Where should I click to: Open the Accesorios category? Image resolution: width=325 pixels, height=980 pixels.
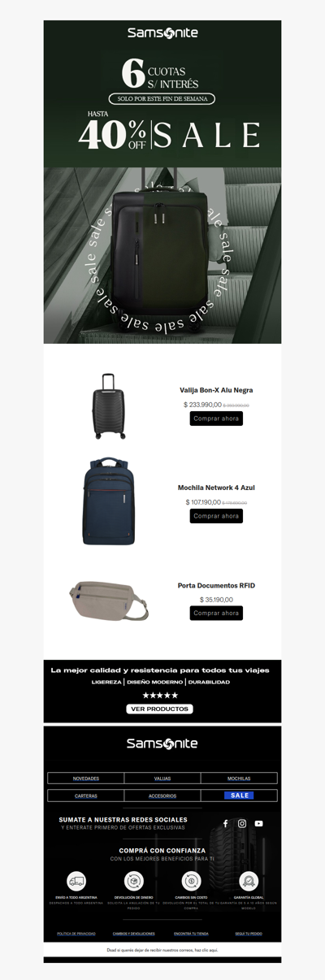162,796
